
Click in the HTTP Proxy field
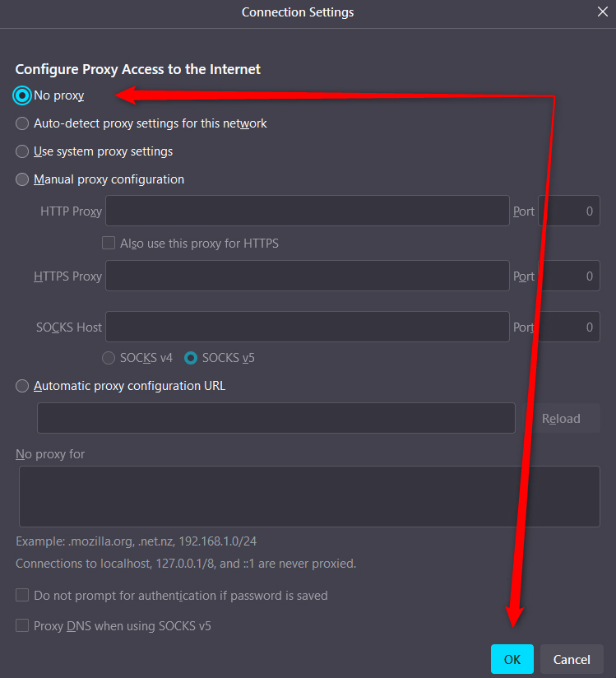(307, 211)
